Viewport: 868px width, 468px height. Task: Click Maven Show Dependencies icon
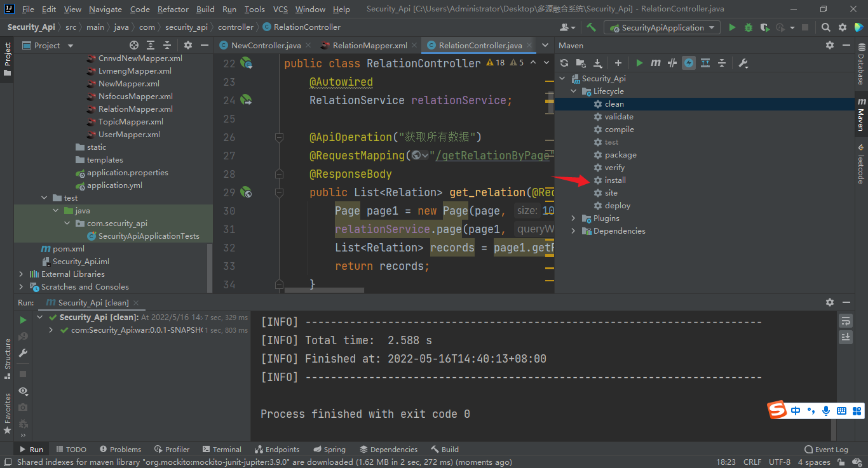point(705,63)
